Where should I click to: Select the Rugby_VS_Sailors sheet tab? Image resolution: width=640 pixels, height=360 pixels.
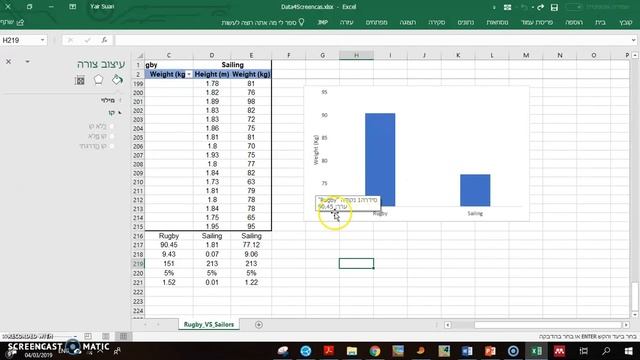[x=209, y=324]
